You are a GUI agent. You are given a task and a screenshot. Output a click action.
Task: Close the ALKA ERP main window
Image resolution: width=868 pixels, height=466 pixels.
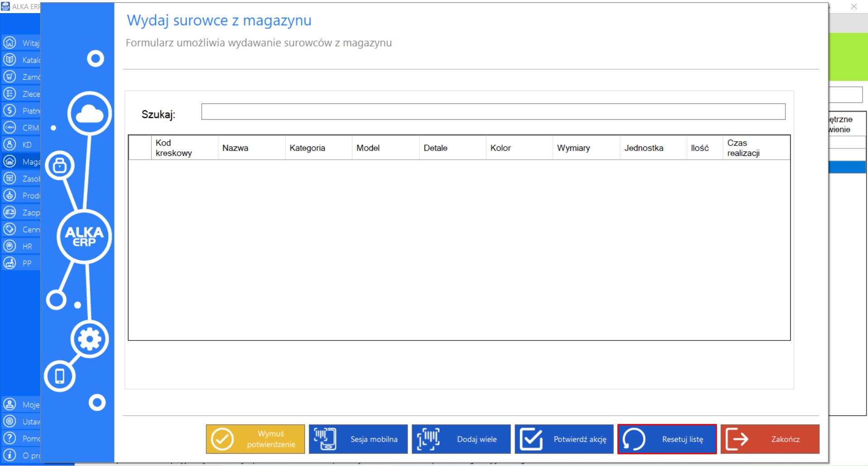[x=854, y=6]
